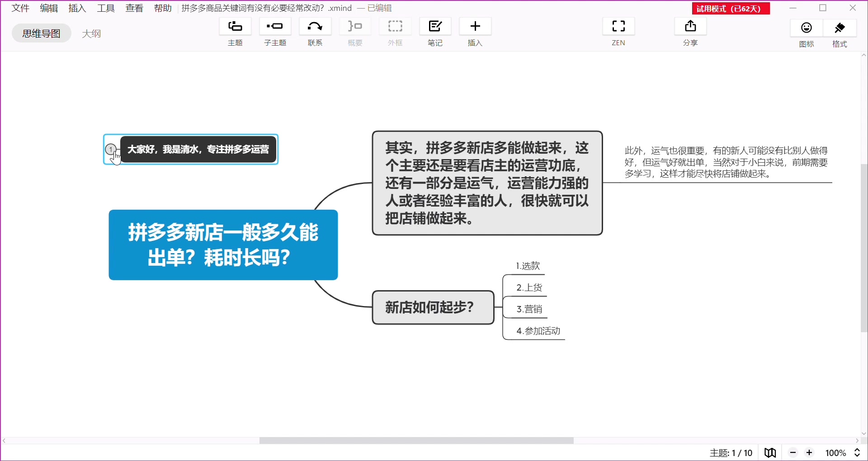The image size is (868, 461).
Task: Open the 编辑 menu
Action: (49, 8)
